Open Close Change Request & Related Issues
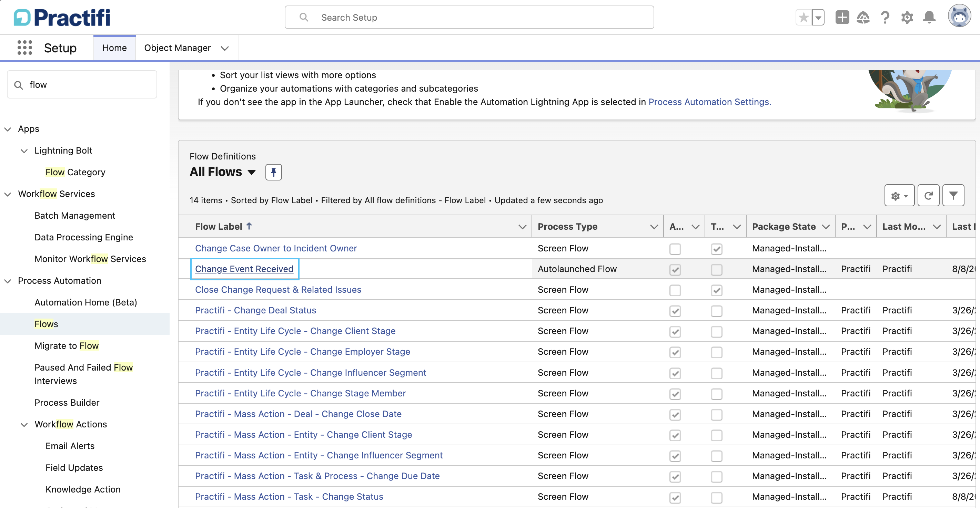Image resolution: width=980 pixels, height=508 pixels. [278, 290]
